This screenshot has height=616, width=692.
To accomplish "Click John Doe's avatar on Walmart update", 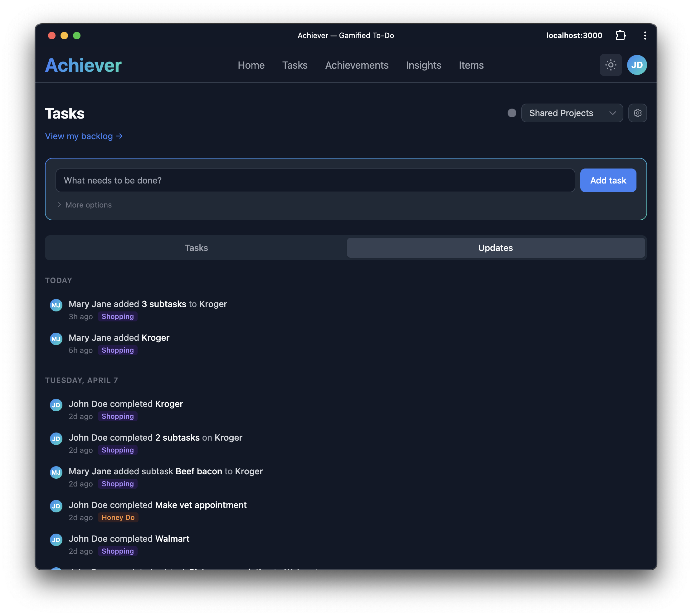I will pyautogui.click(x=56, y=540).
